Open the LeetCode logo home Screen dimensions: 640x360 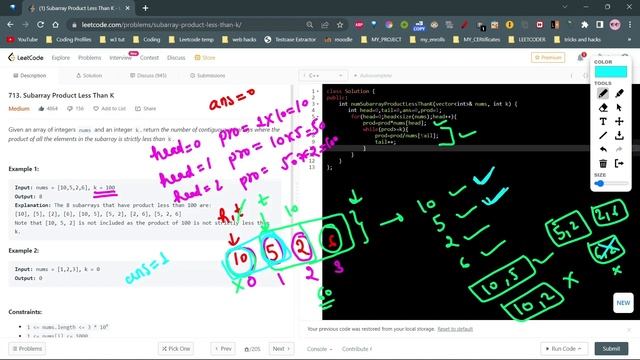[25, 58]
